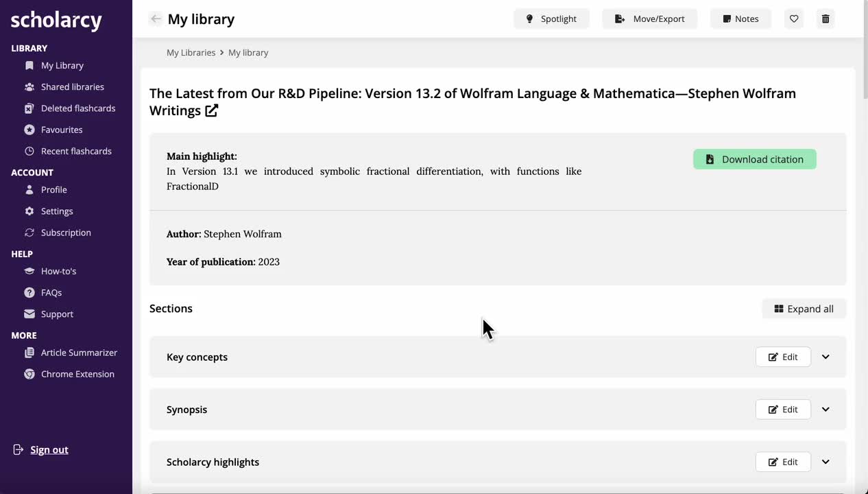This screenshot has height=494, width=868.
Task: Delete the article using the trash icon
Action: 825,19
